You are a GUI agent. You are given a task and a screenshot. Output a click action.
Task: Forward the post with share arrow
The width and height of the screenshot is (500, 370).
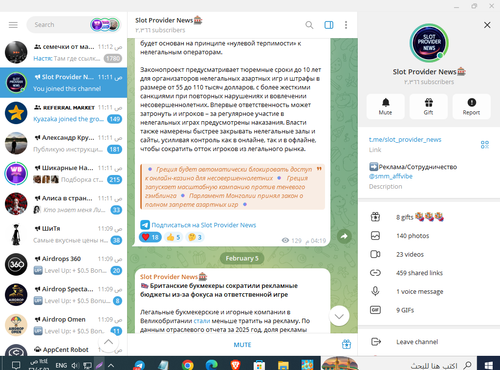[344, 236]
